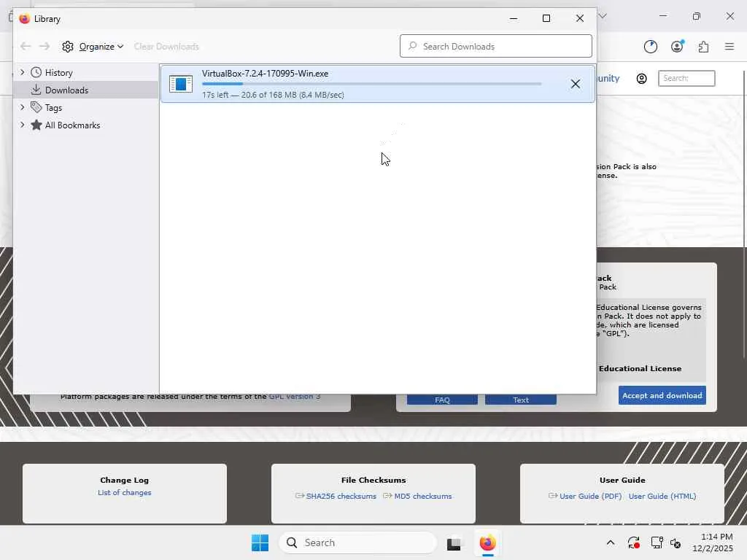Click the History clock icon
This screenshot has width=747, height=560.
pos(36,72)
